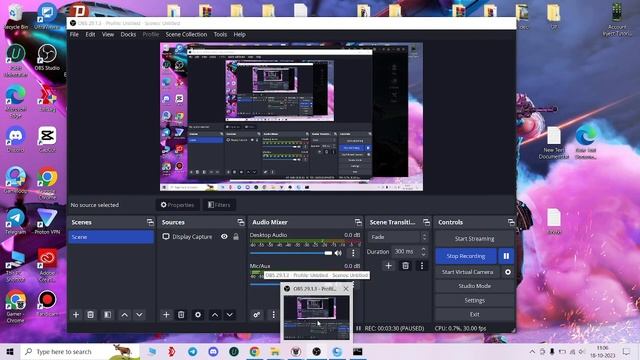Click the Windows taskbar search box
640x360 pixels.
coord(80,351)
